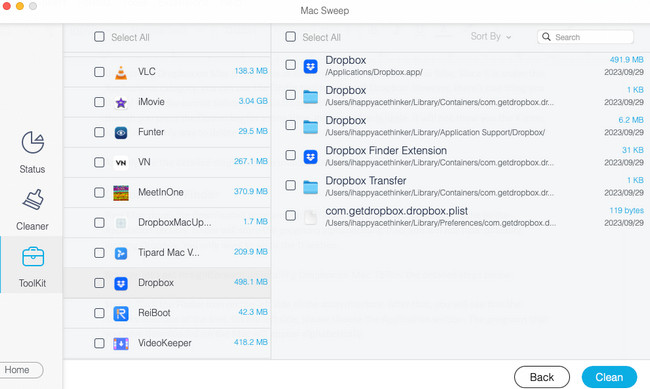Select the 'Tipard Mac V...' row name
This screenshot has width=650, height=389.
(x=169, y=253)
